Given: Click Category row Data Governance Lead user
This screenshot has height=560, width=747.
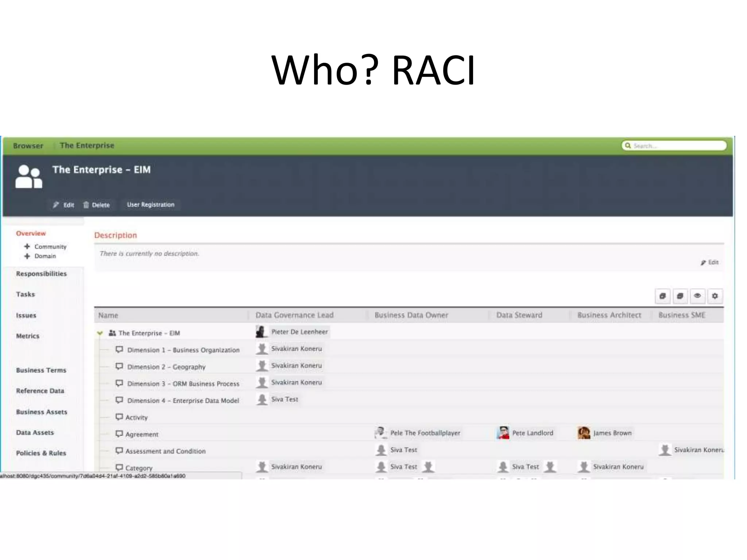Looking at the screenshot, I should (x=297, y=467).
